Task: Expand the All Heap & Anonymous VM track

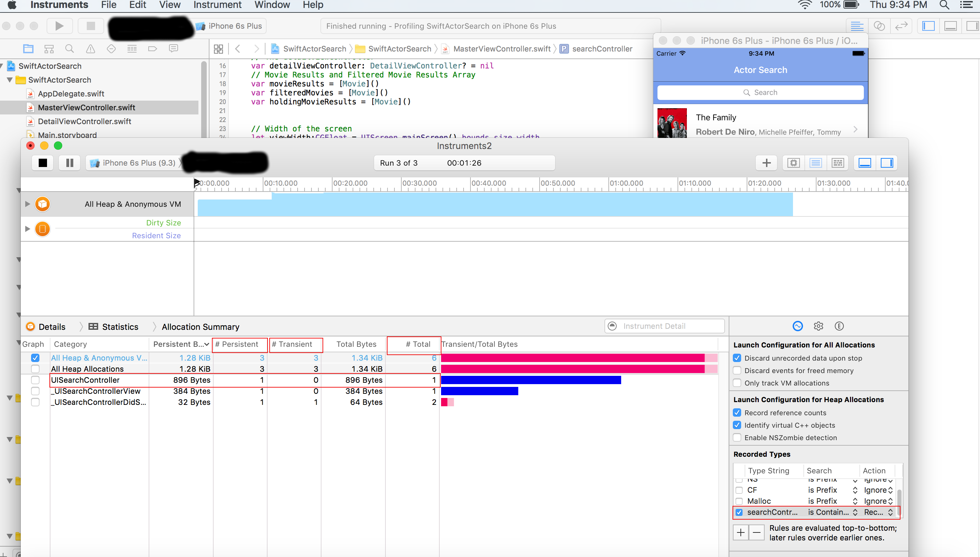Action: point(27,204)
